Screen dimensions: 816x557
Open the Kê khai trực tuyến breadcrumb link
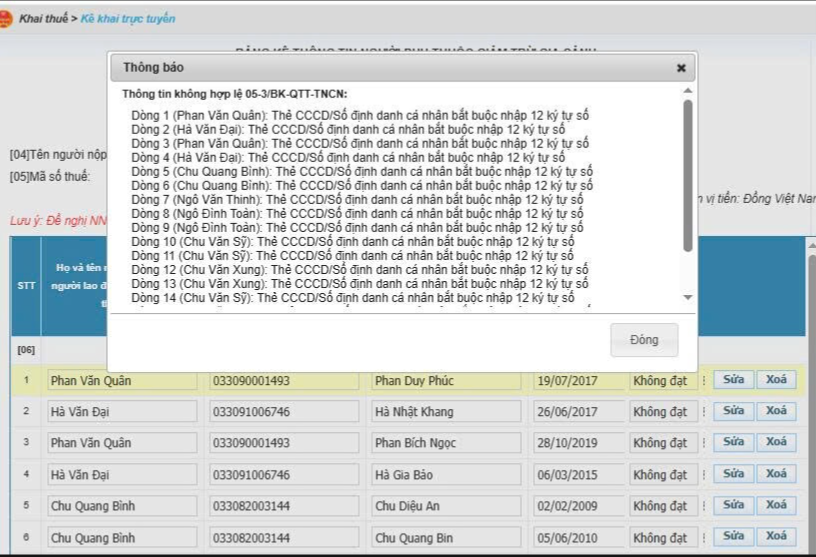[x=128, y=19]
